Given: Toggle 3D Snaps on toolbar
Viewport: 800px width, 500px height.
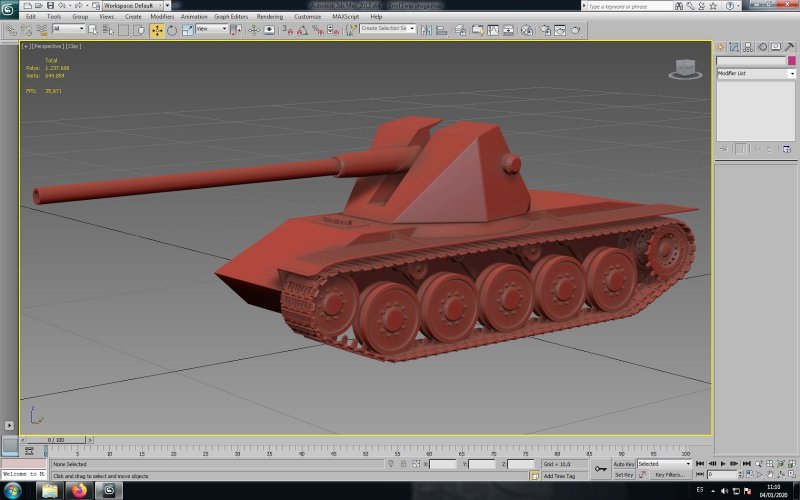Looking at the screenshot, I should [288, 30].
